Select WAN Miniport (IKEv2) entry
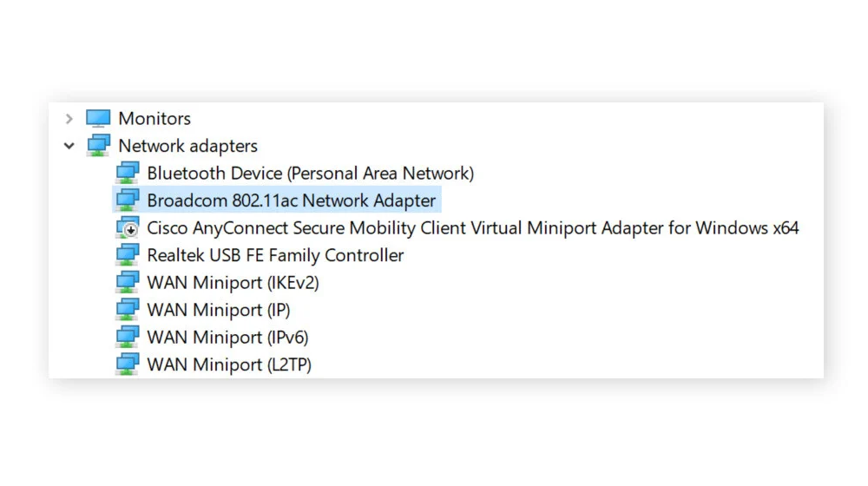The image size is (868, 486). click(x=233, y=283)
